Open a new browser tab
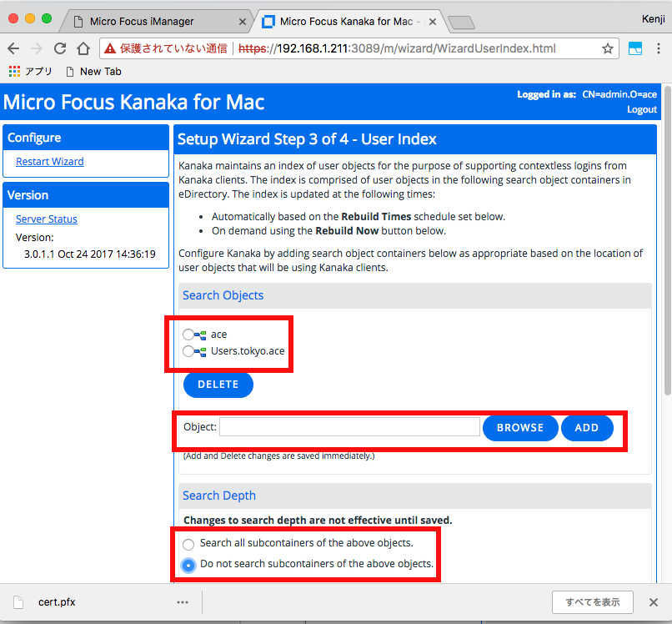 [462, 23]
